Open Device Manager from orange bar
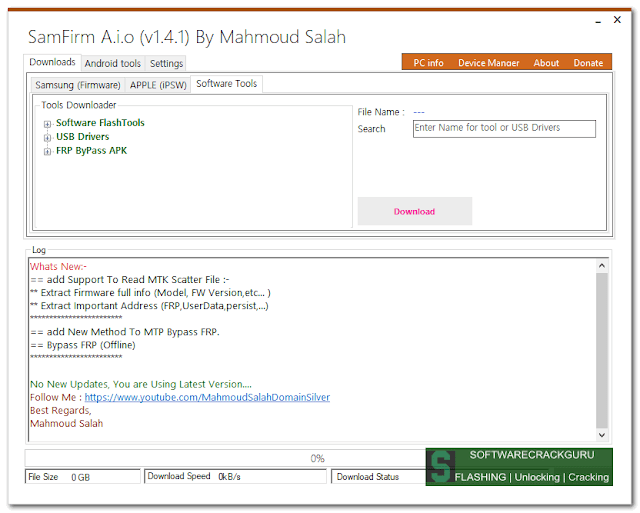The width and height of the screenshot is (640, 513). click(x=489, y=63)
